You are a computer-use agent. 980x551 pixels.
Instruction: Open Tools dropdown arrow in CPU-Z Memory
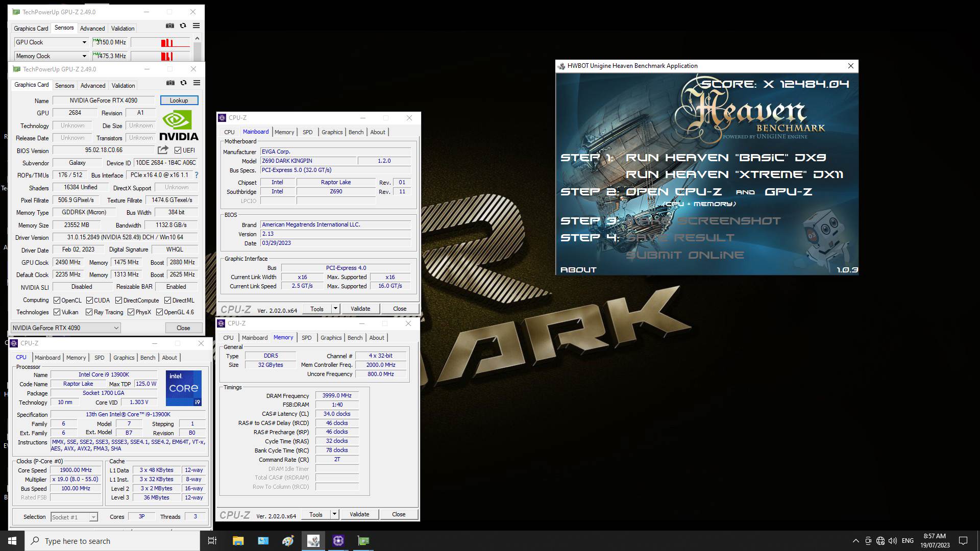334,514
